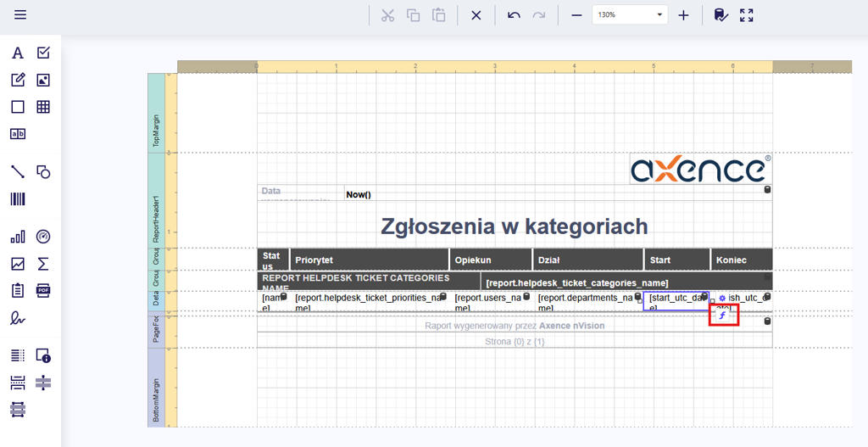Open the hamburger menu

tap(20, 15)
